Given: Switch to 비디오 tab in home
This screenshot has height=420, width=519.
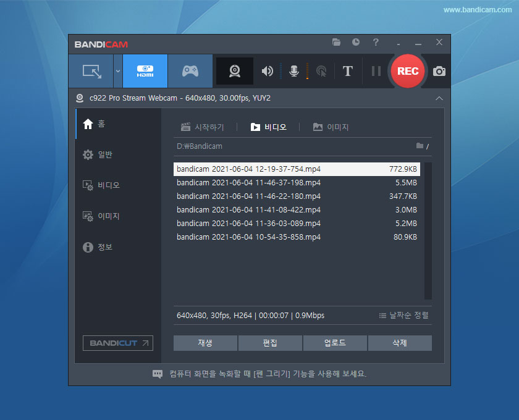Looking at the screenshot, I should tap(268, 127).
